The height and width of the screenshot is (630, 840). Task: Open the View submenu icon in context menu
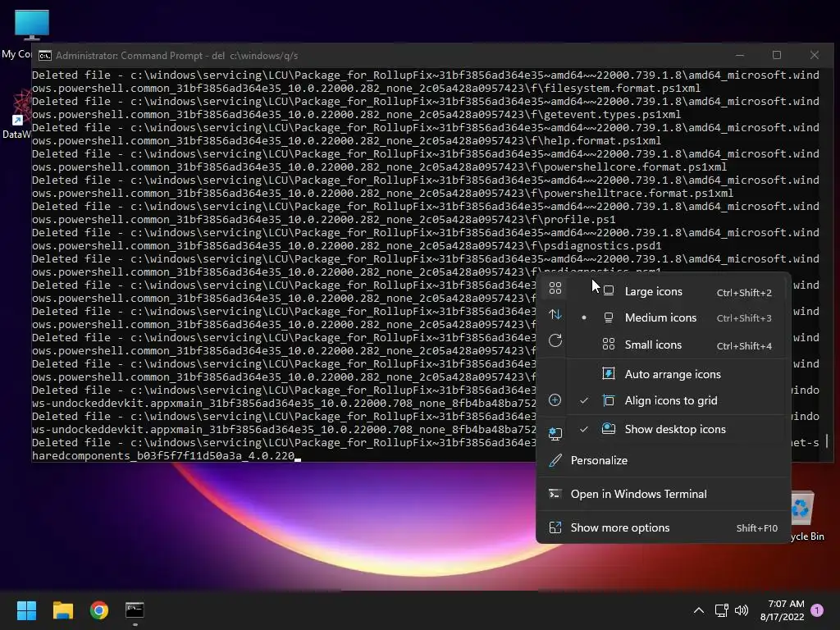(x=555, y=289)
